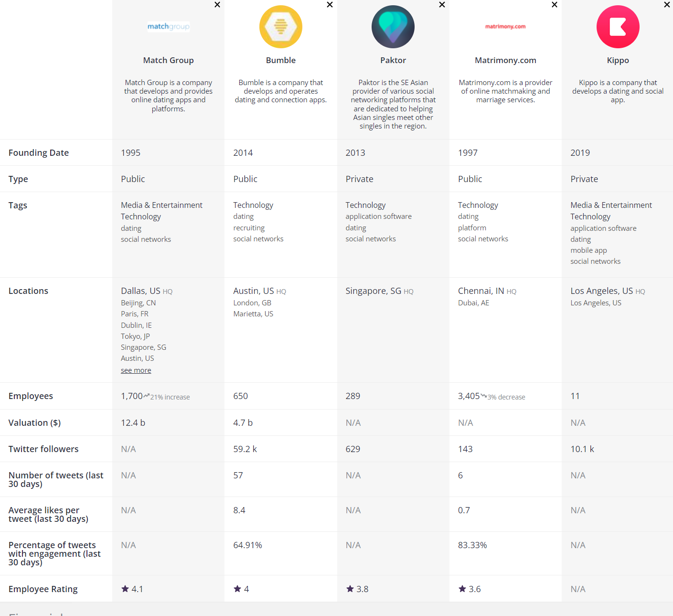The image size is (673, 616).
Task: Remove Kippo from comparison table
Action: pyautogui.click(x=667, y=5)
